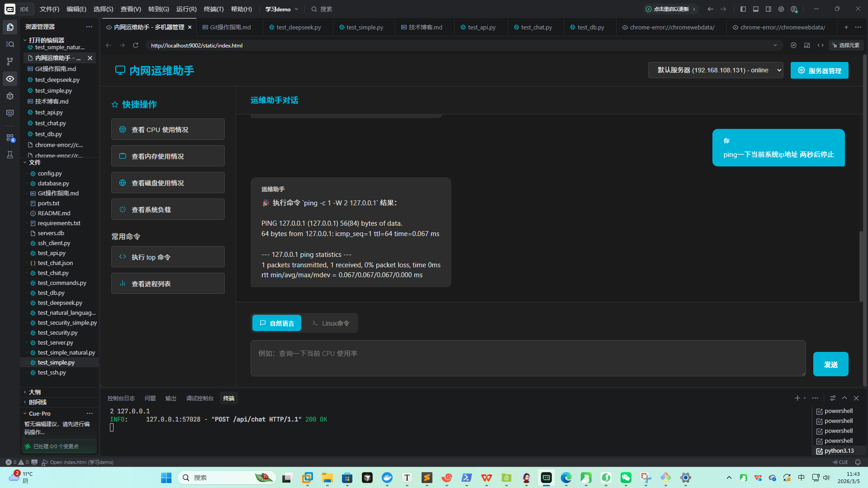Click the new terminal plus icon
The width and height of the screenshot is (868, 488).
(x=797, y=398)
